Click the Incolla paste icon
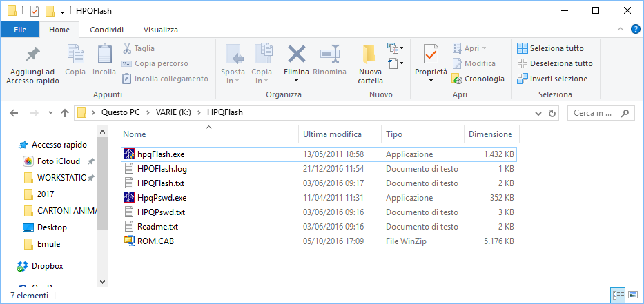The width and height of the screenshot is (644, 304). pyautogui.click(x=104, y=54)
